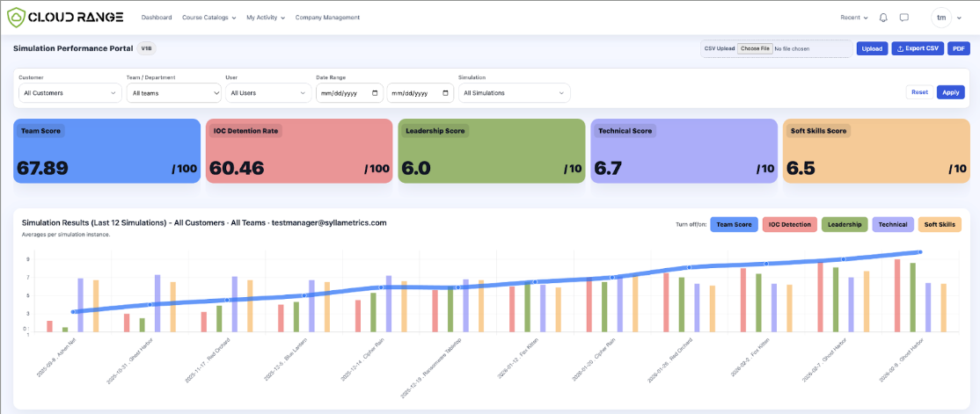Click the Apply filters button
This screenshot has height=414, width=980.
(951, 91)
